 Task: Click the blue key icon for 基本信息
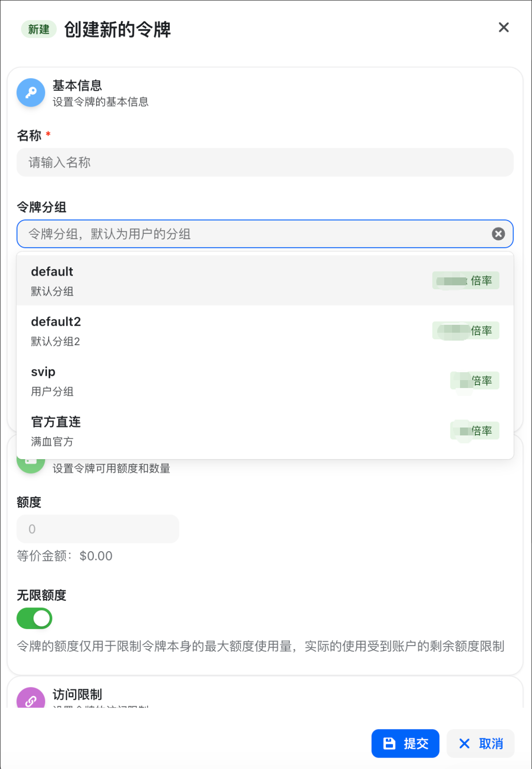[x=31, y=92]
